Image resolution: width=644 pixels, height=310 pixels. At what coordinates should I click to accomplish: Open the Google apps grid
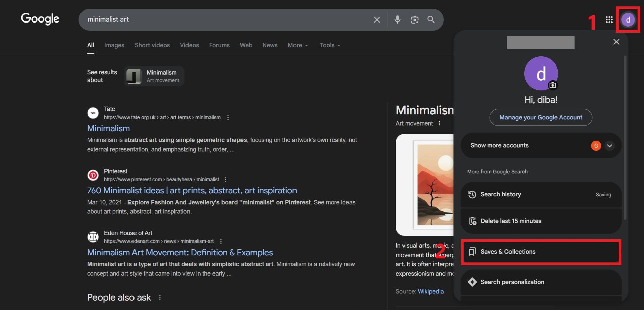click(x=609, y=20)
